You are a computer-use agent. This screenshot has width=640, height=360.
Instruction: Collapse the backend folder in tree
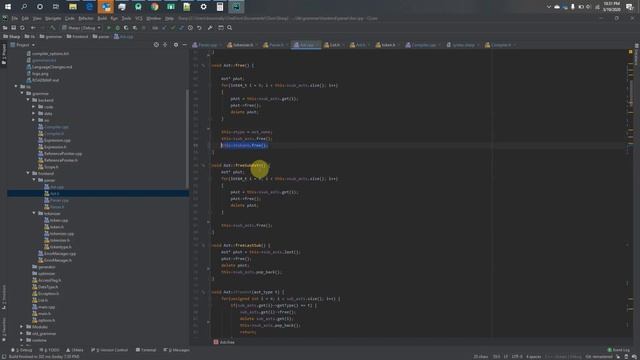[28, 100]
